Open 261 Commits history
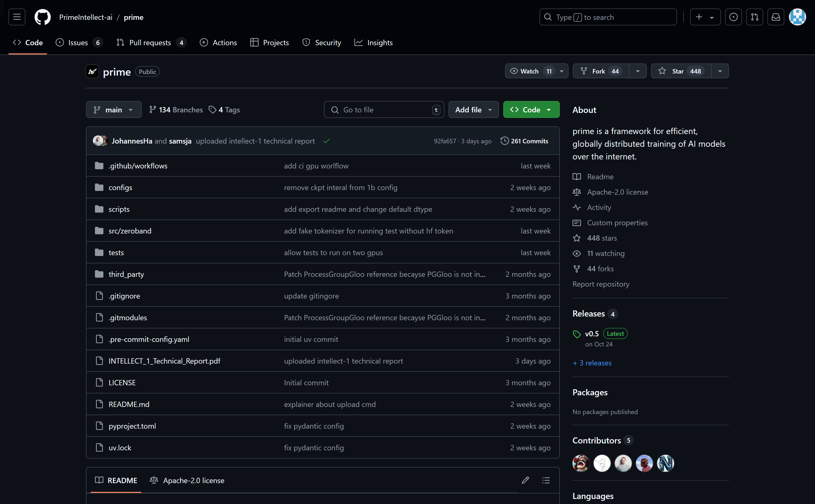The height and width of the screenshot is (504, 815). [x=524, y=141]
